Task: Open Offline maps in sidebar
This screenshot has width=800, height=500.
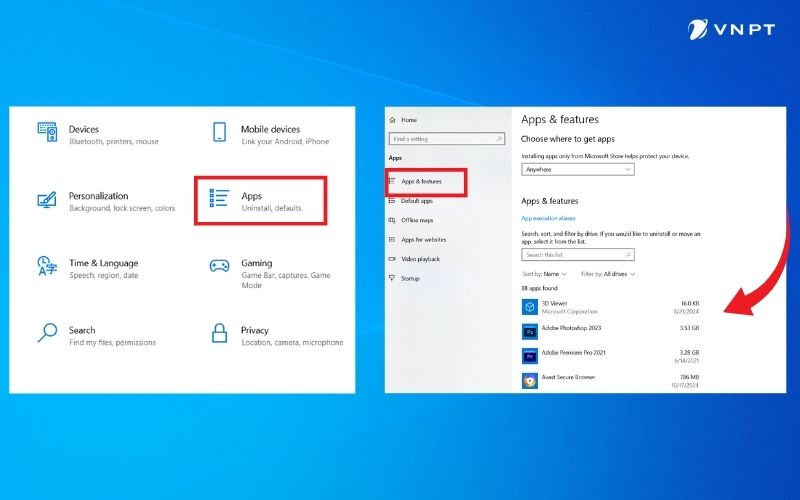Action: coord(417,220)
